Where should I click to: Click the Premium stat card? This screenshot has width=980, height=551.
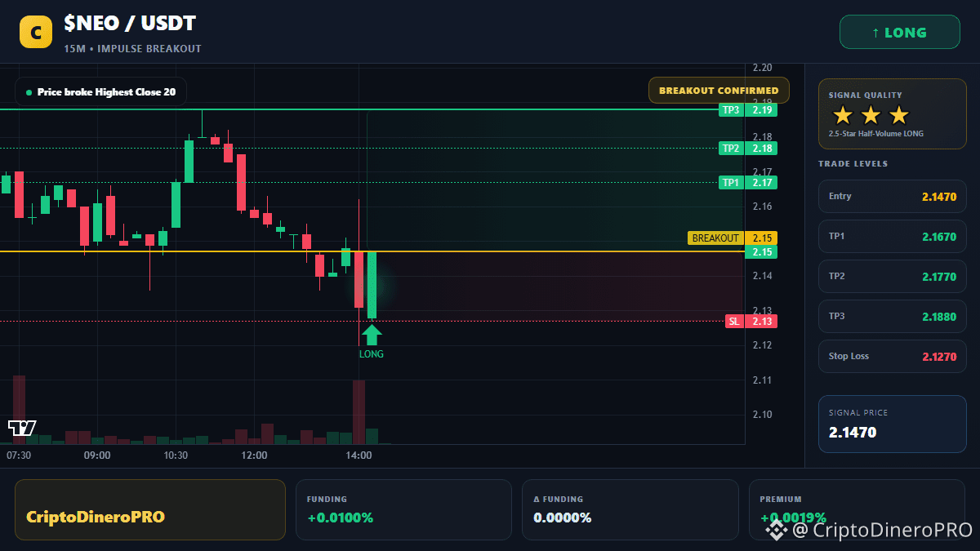(x=857, y=509)
